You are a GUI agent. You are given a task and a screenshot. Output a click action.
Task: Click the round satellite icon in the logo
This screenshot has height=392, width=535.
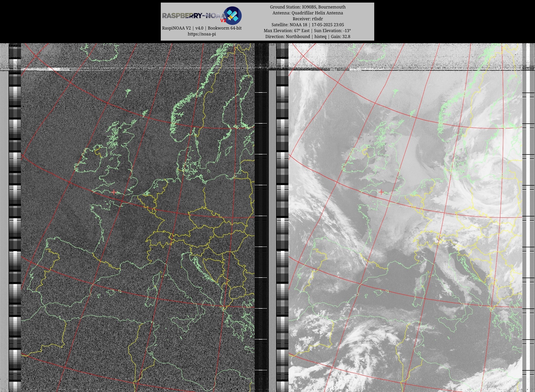(x=233, y=15)
